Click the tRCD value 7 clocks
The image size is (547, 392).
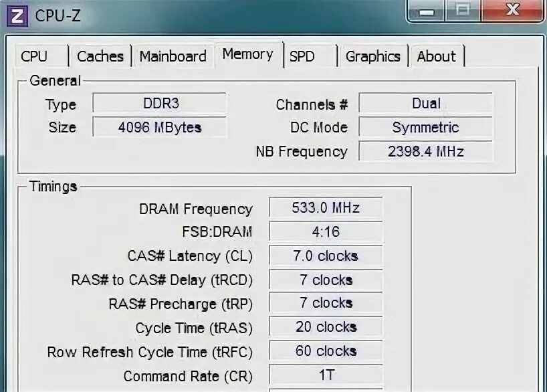point(326,280)
